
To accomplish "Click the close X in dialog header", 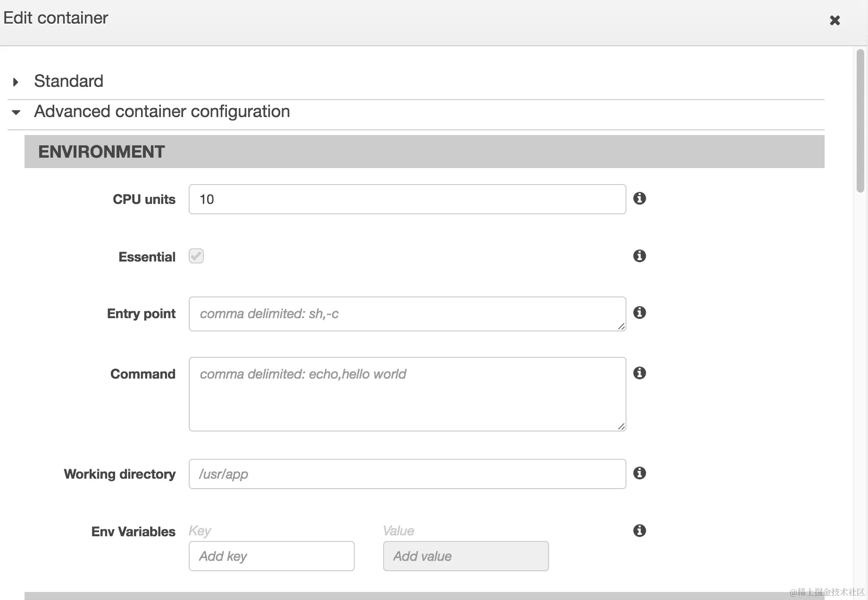I will 835,20.
